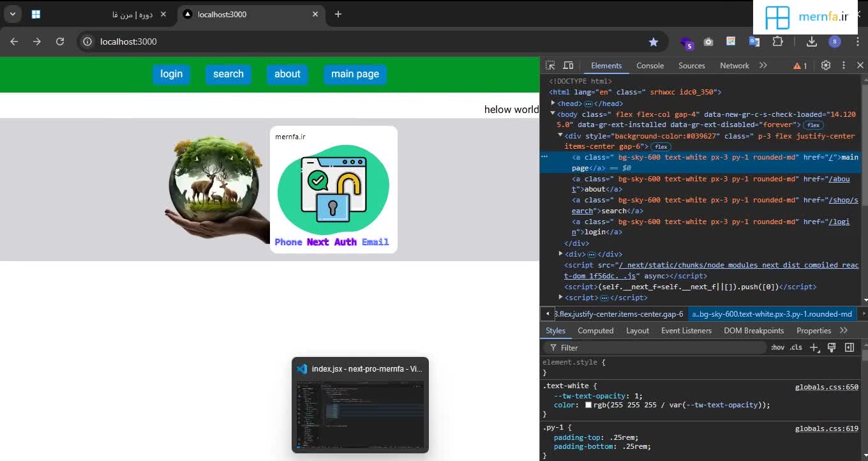Click the flex badge on the div element
868x461 pixels.
point(661,147)
